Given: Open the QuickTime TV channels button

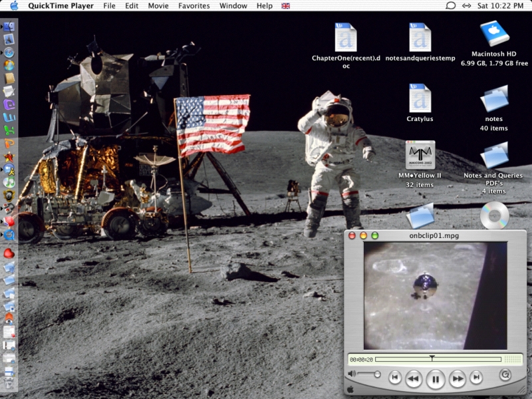Looking at the screenshot, I should pos(505,375).
